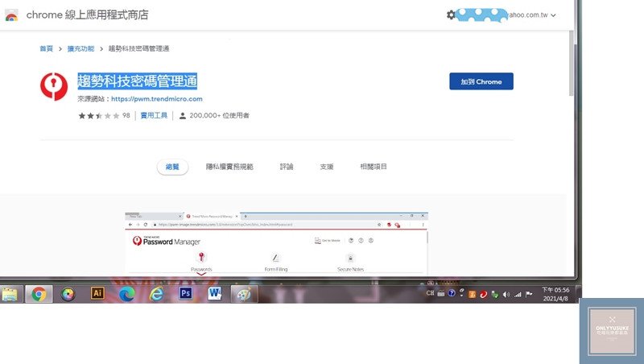Expand the account email dropdown arrow

553,15
